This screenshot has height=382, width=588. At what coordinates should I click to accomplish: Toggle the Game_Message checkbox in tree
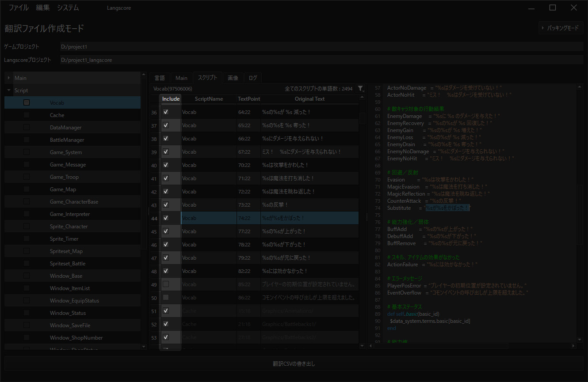(x=27, y=164)
